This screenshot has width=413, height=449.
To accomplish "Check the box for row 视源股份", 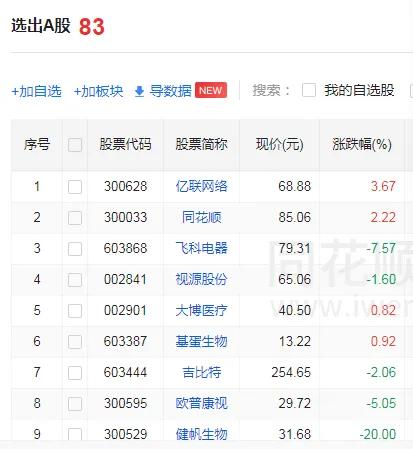I will click(x=75, y=280).
